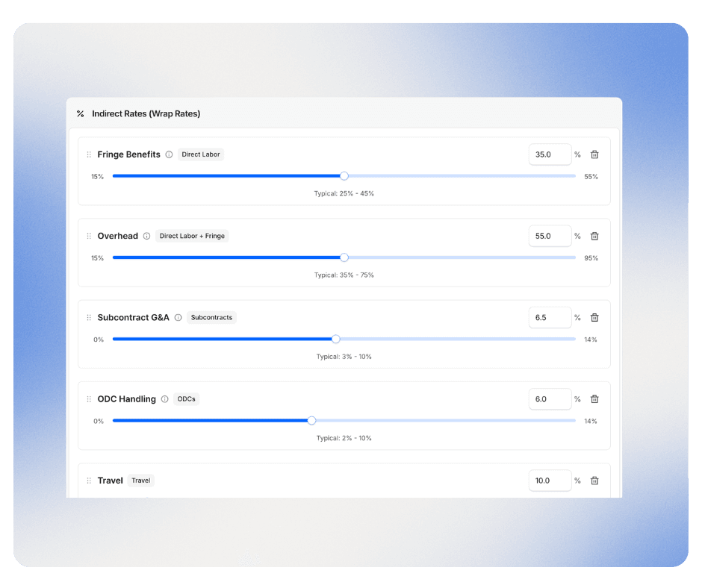The width and height of the screenshot is (702, 588).
Task: Delete the ODC Handling rate
Action: point(594,398)
